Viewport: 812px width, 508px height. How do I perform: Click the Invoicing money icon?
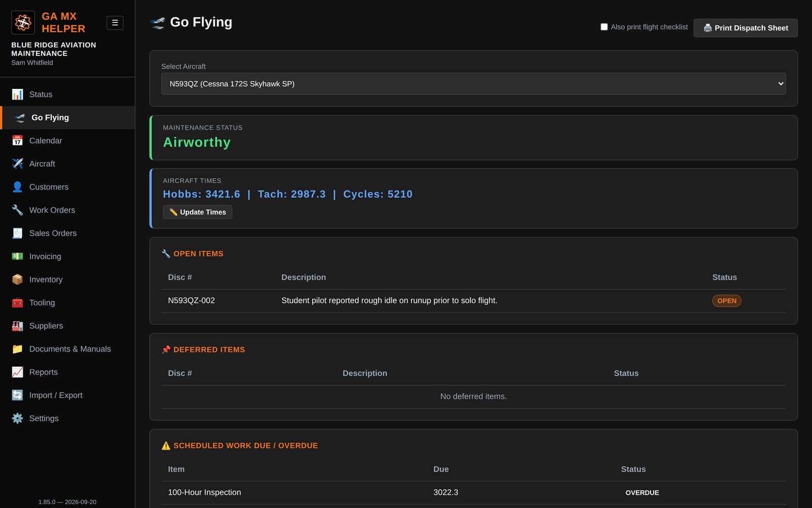pyautogui.click(x=17, y=257)
